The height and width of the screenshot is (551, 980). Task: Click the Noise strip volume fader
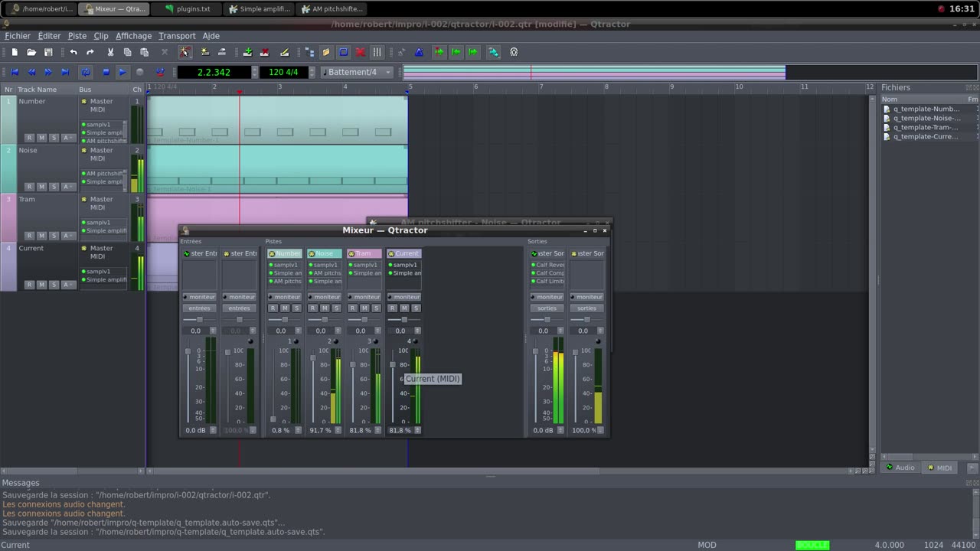coord(313,358)
